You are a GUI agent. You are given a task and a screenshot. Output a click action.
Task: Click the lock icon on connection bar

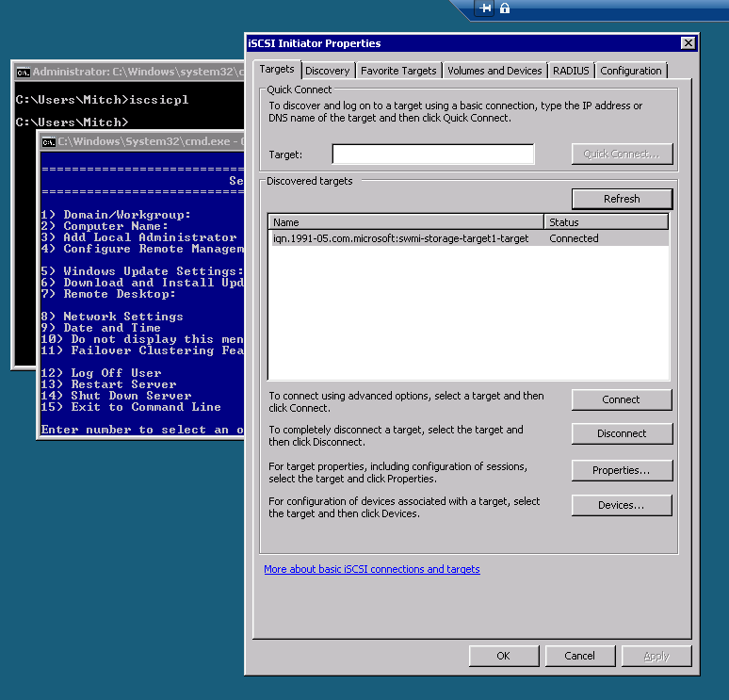tap(505, 8)
